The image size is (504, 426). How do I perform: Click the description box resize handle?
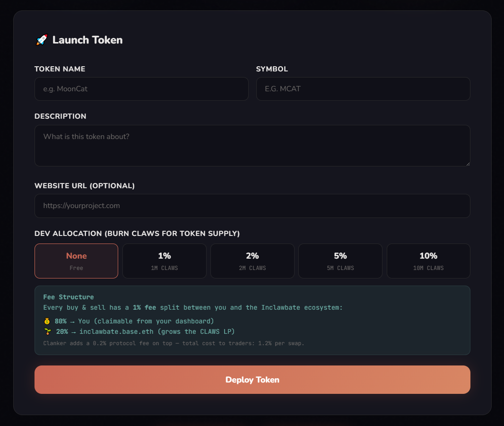coord(468,164)
